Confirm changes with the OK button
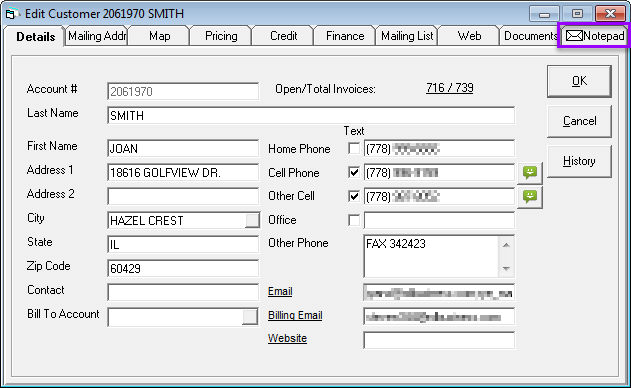 (x=579, y=81)
